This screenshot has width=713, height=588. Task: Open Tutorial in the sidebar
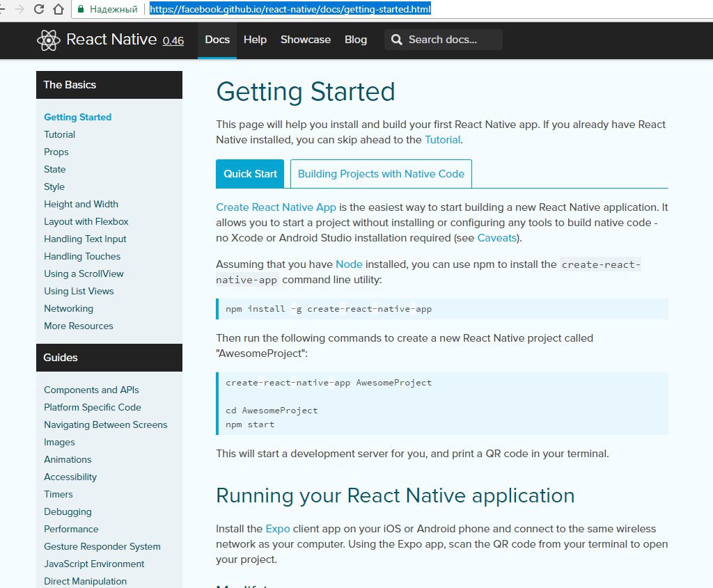[x=60, y=134]
